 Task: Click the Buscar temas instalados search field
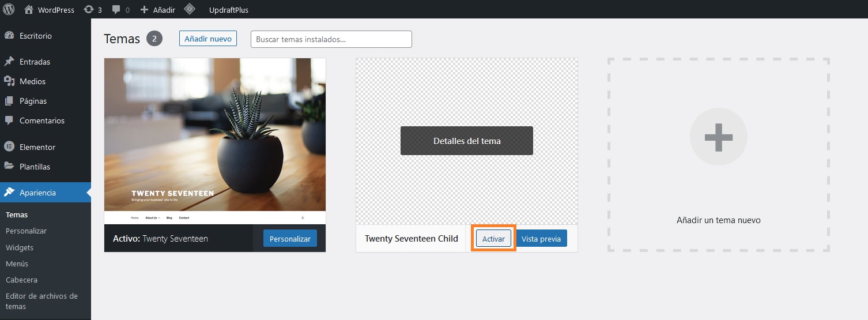331,39
